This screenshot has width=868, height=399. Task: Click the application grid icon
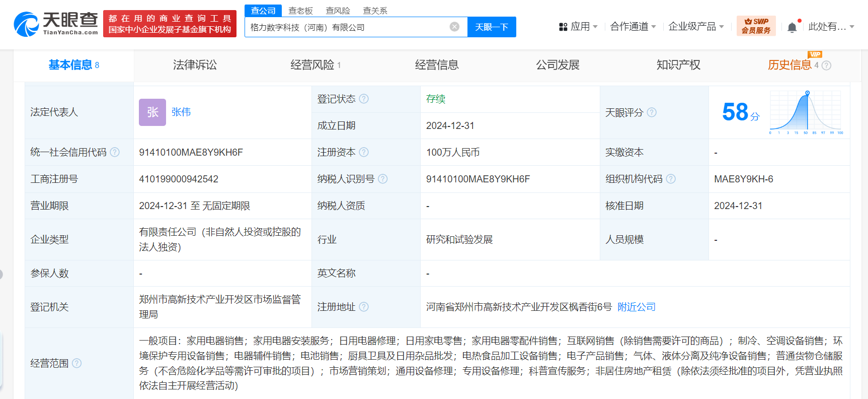tap(563, 27)
